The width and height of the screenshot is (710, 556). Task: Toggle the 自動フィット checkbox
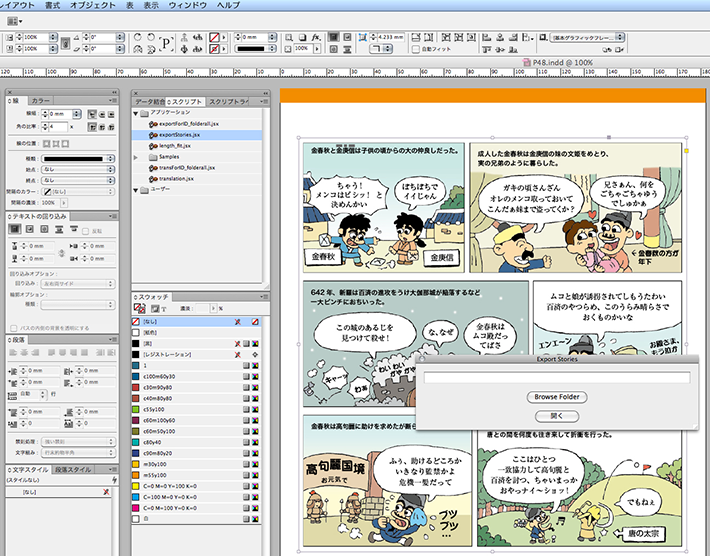pyautogui.click(x=416, y=49)
